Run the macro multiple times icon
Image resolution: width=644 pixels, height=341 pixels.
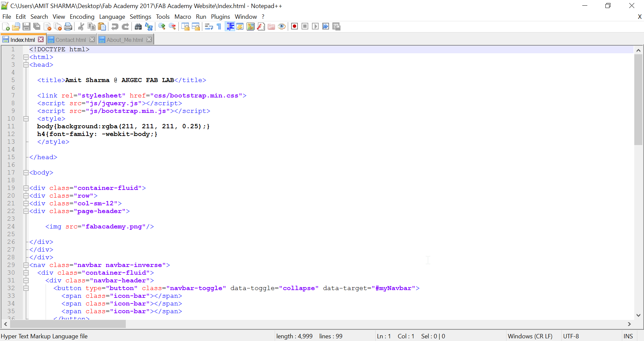pos(326,26)
